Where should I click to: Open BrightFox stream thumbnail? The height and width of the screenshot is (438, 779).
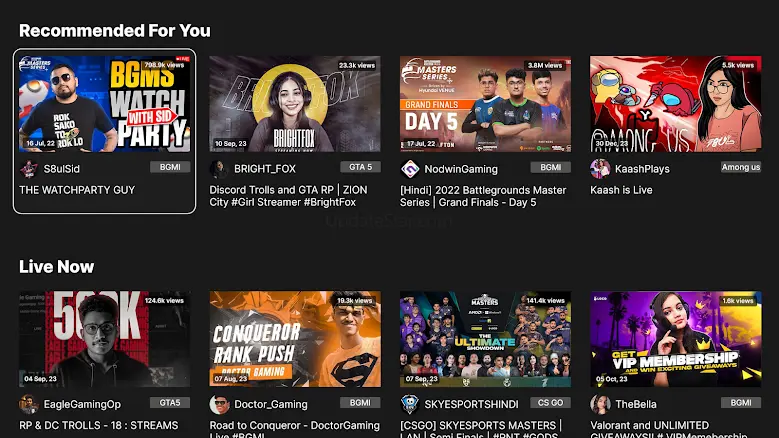click(x=295, y=104)
